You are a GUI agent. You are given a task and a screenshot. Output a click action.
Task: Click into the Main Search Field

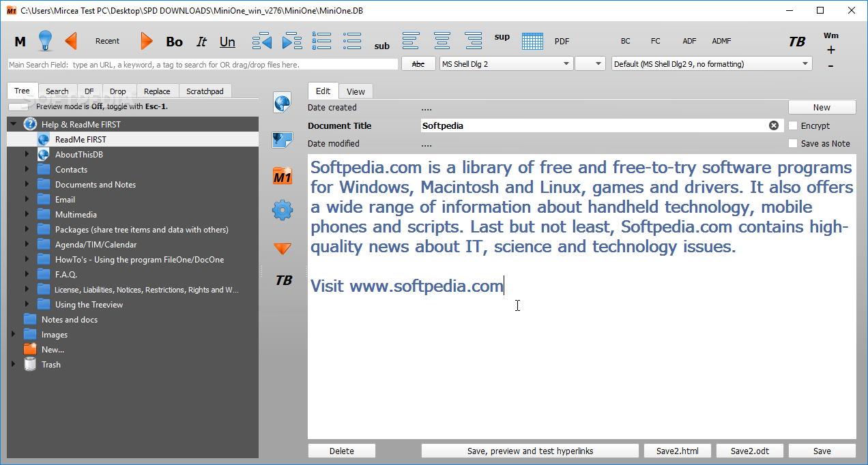click(x=203, y=64)
